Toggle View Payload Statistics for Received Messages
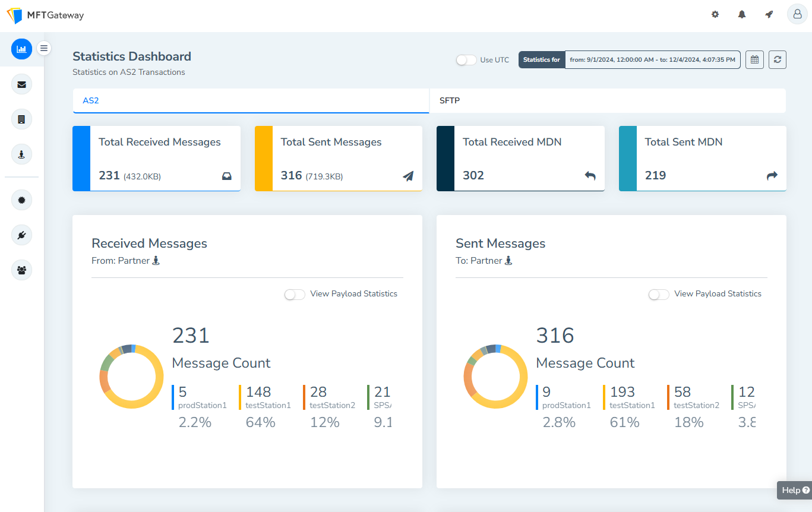812x512 pixels. click(x=295, y=295)
